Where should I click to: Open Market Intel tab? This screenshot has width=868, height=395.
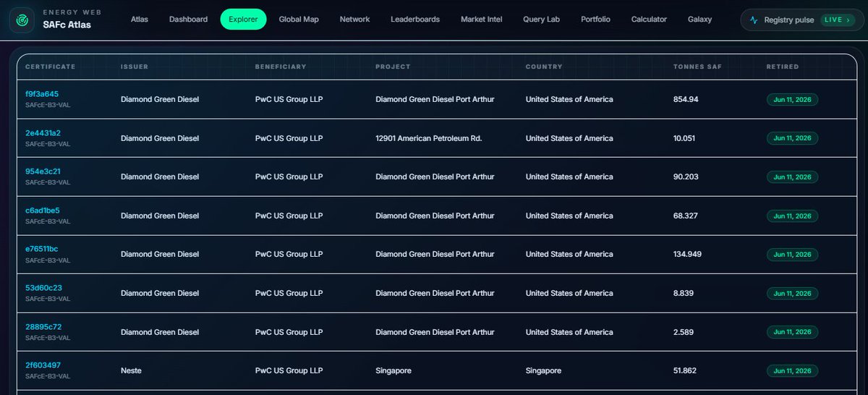(482, 20)
